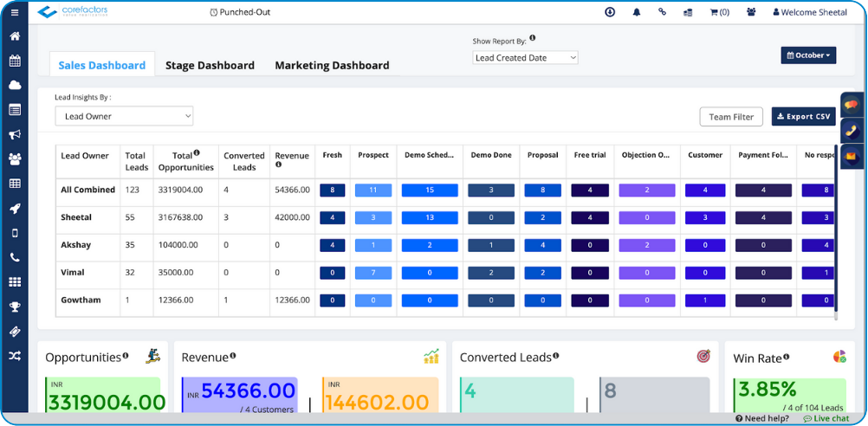Open the Lead Created Date dropdown
This screenshot has width=868, height=426.
coord(525,58)
